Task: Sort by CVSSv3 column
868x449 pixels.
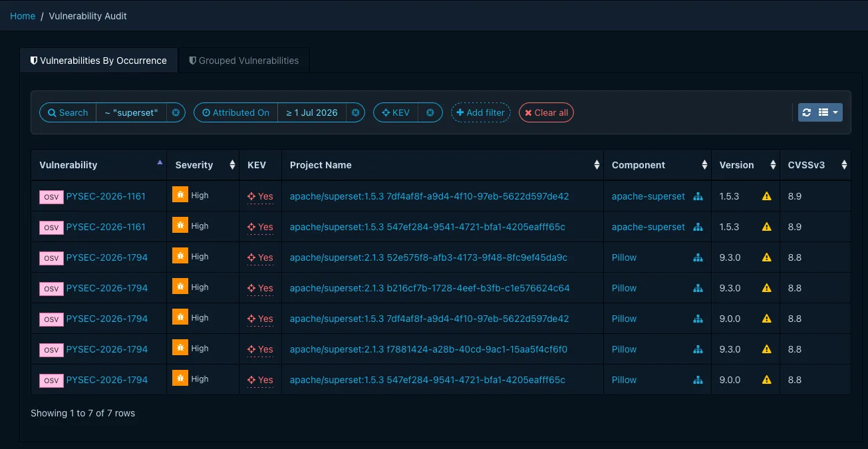Action: pyautogui.click(x=815, y=165)
